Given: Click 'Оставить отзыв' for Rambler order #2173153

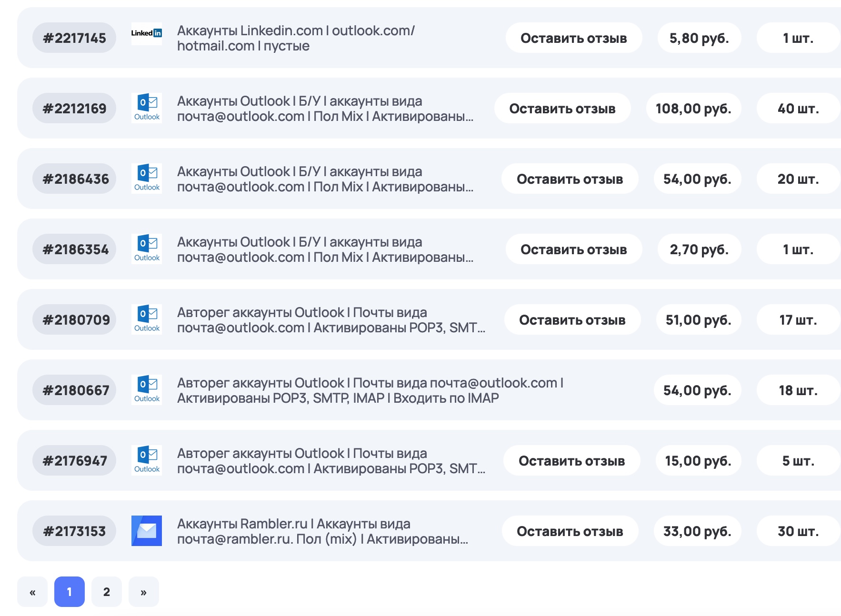Looking at the screenshot, I should (x=570, y=531).
